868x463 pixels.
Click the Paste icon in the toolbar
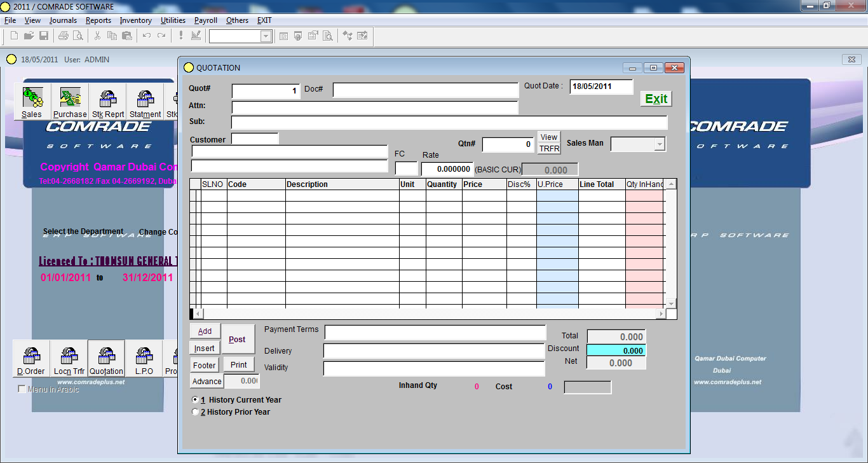(126, 36)
